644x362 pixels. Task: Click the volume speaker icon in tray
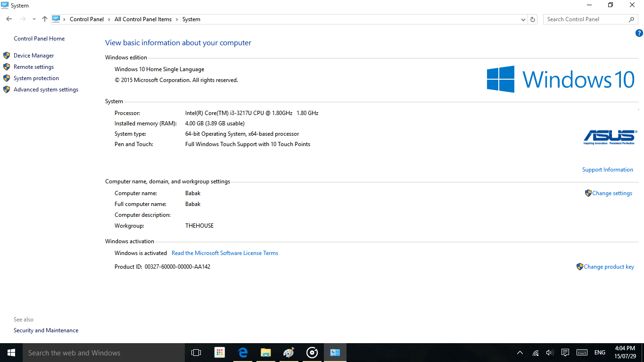click(x=549, y=353)
